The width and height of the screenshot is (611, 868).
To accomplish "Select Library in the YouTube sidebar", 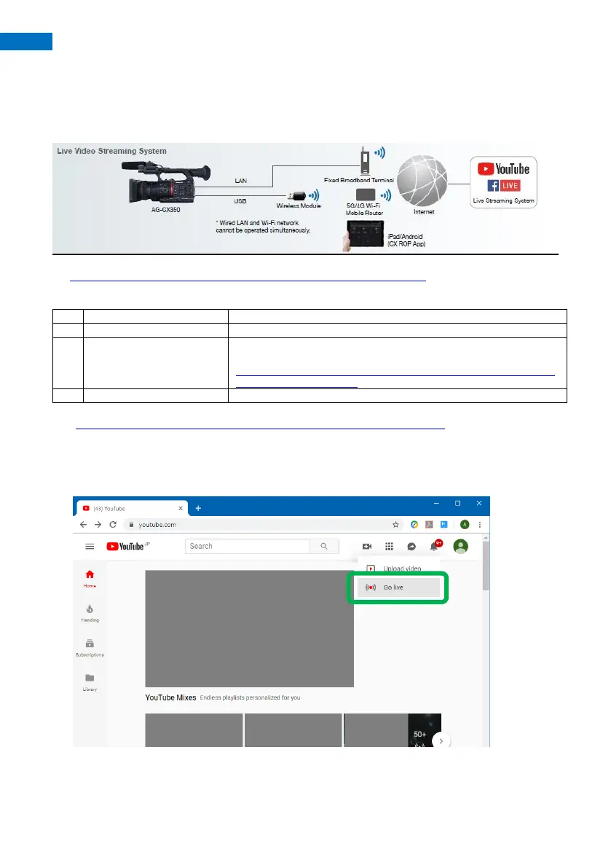I will [90, 682].
